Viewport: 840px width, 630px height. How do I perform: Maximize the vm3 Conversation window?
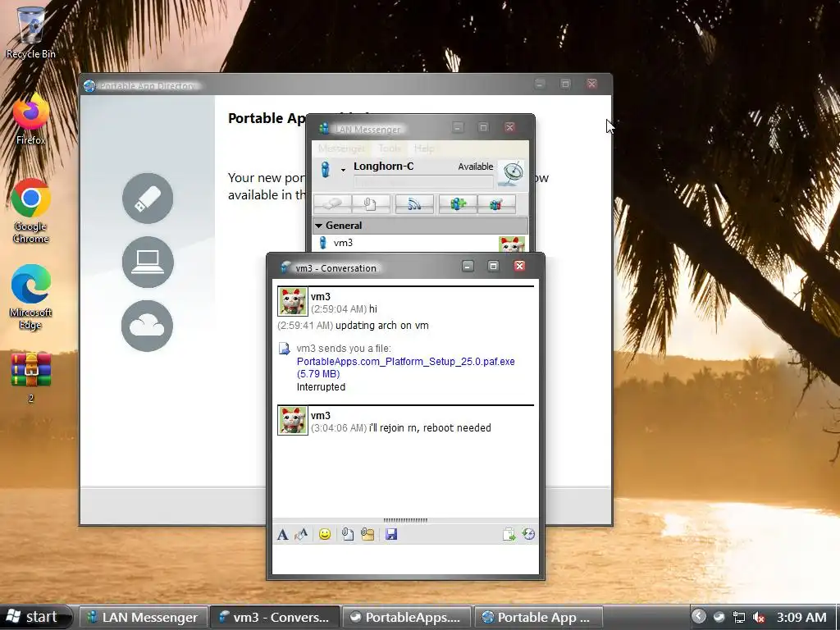[x=493, y=267]
